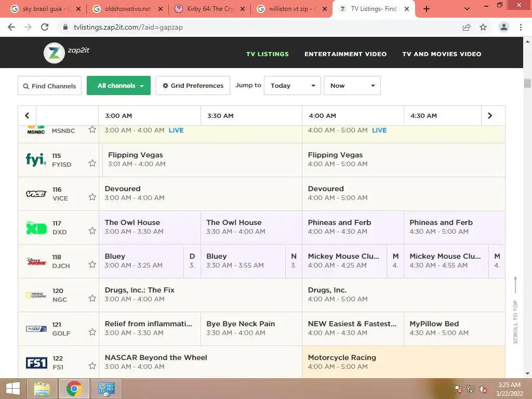The width and height of the screenshot is (532, 399).
Task: Open Bye Bye Neck Pain listing
Action: tap(251, 329)
